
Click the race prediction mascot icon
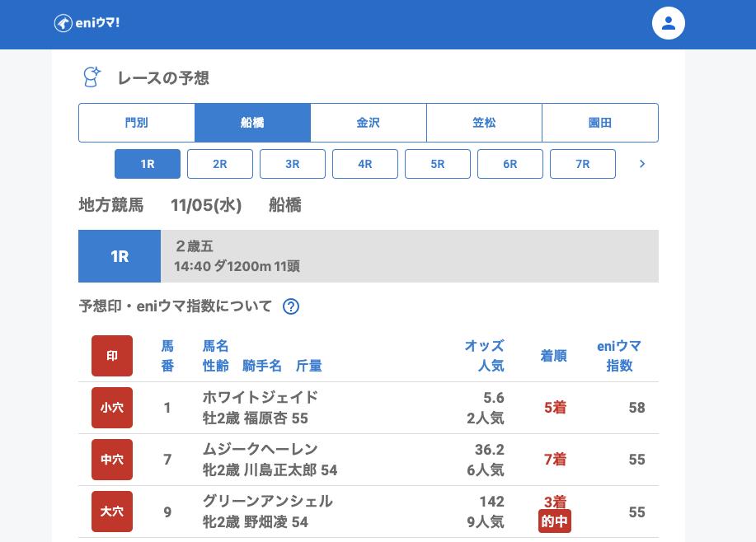[92, 77]
